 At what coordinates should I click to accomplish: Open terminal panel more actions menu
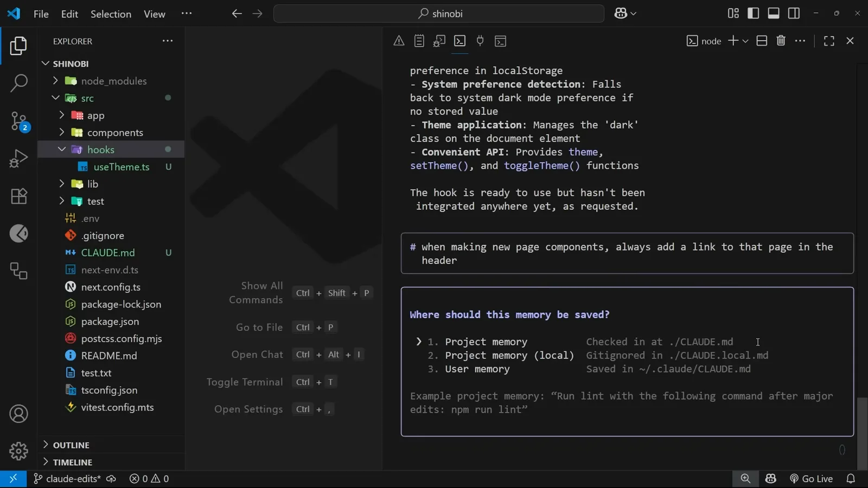coord(800,41)
